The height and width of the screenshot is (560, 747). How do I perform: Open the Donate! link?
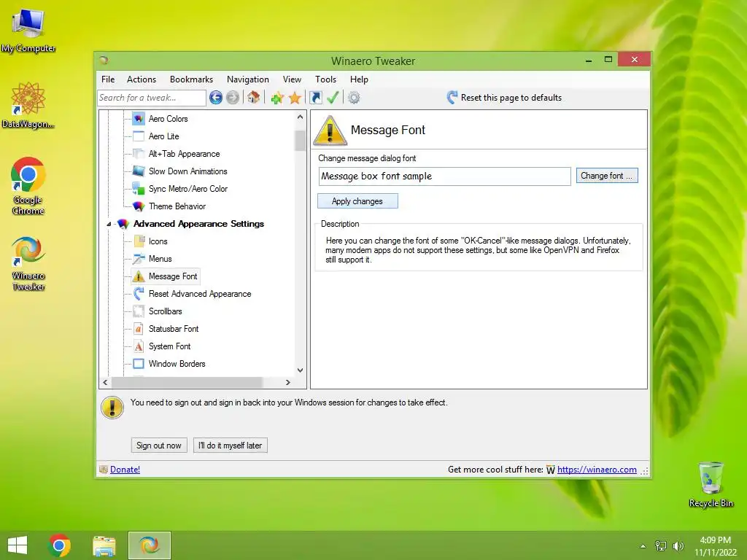pyautogui.click(x=125, y=470)
